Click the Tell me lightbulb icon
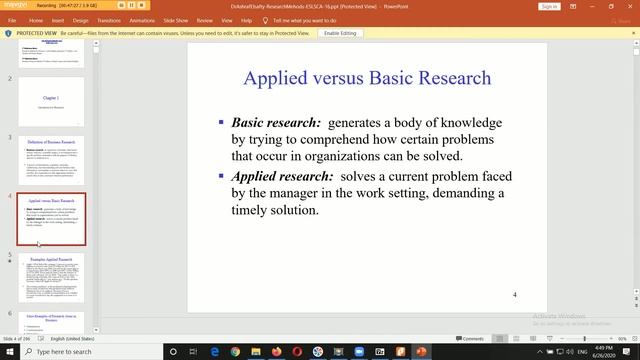 point(265,20)
